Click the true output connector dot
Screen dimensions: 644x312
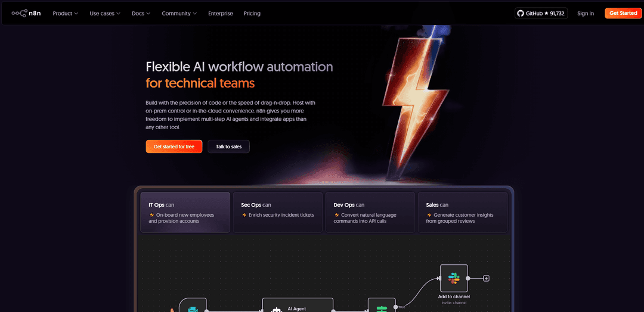point(395,307)
